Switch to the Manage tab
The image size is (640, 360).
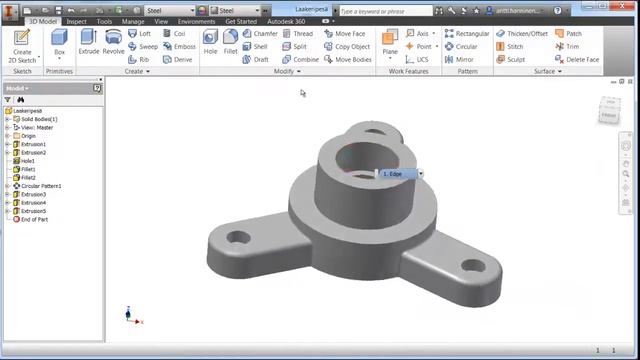click(x=133, y=21)
